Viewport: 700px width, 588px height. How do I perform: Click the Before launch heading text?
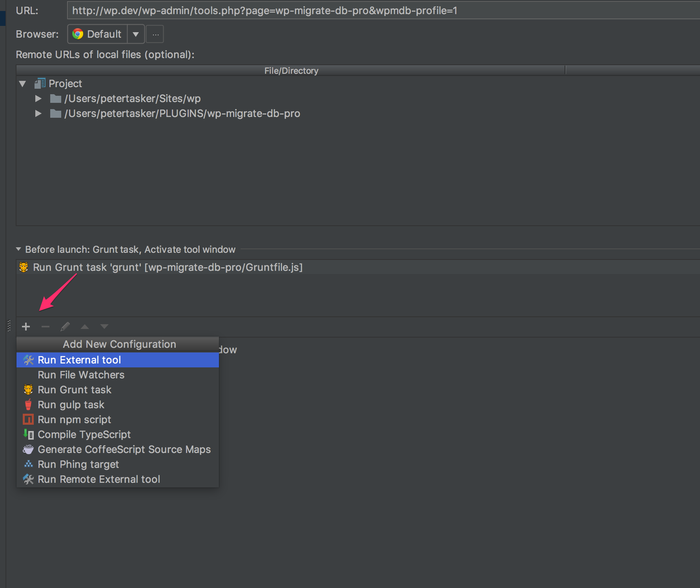pyautogui.click(x=130, y=249)
